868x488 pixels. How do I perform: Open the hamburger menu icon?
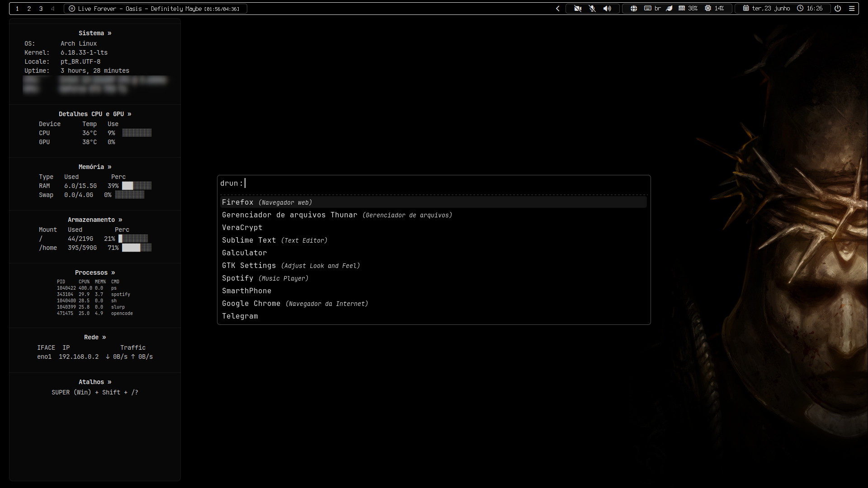click(x=852, y=9)
